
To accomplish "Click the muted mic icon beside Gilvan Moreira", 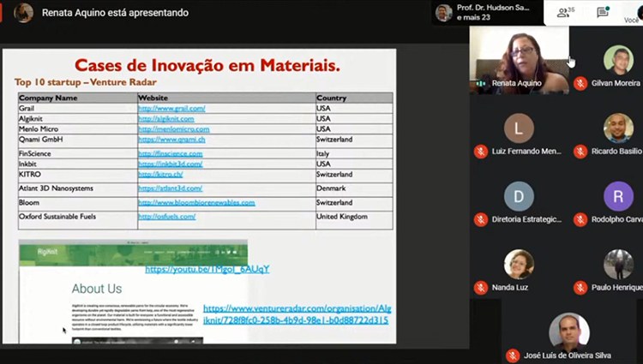I will [580, 84].
